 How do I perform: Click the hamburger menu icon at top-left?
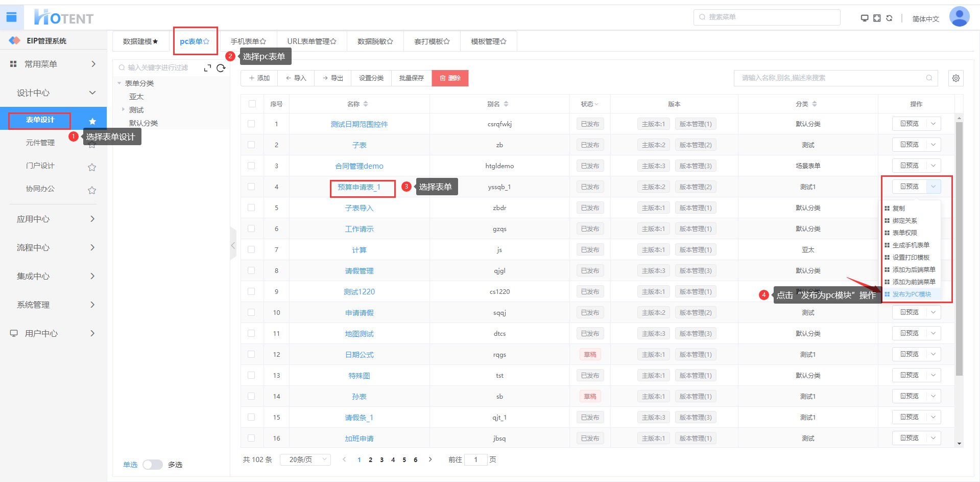pos(11,17)
